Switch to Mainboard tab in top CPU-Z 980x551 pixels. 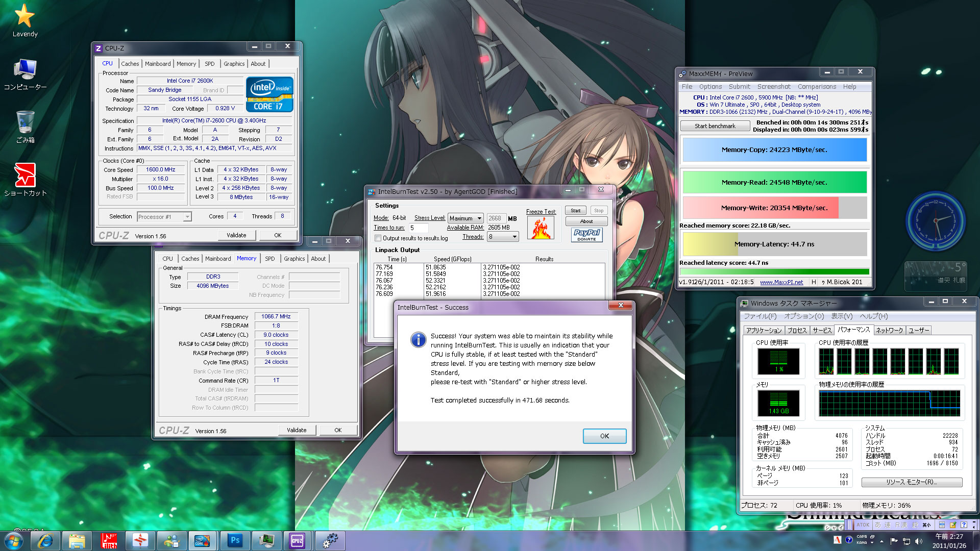click(158, 64)
